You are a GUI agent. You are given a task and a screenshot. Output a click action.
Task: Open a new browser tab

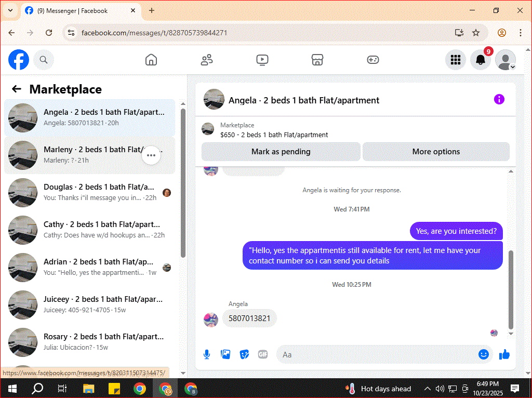[152, 10]
